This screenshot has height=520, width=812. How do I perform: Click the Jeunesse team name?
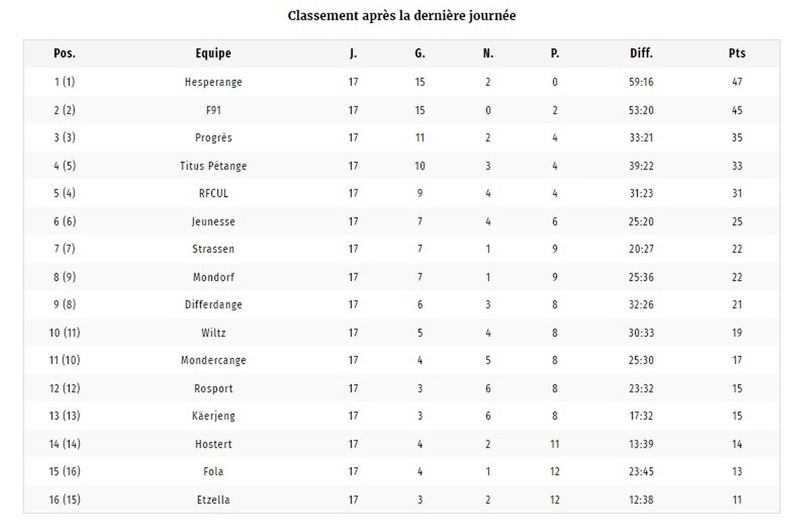213,221
